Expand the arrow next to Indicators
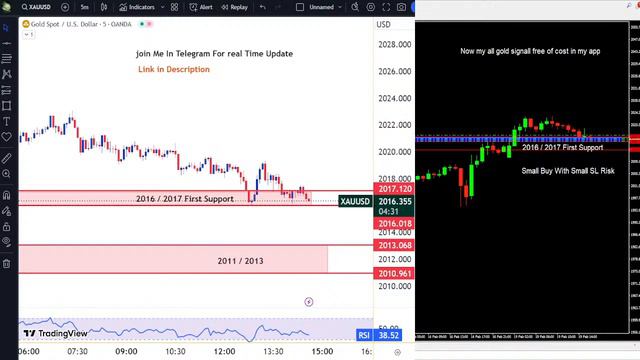Image resolution: width=640 pixels, height=360 pixels. click(x=162, y=7)
